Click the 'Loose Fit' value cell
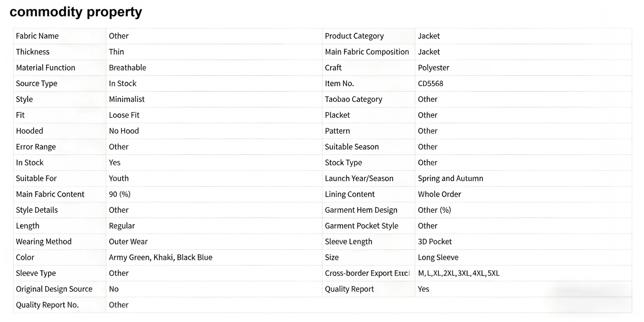Image resolution: width=644 pixels, height=322 pixels. pyautogui.click(x=124, y=115)
